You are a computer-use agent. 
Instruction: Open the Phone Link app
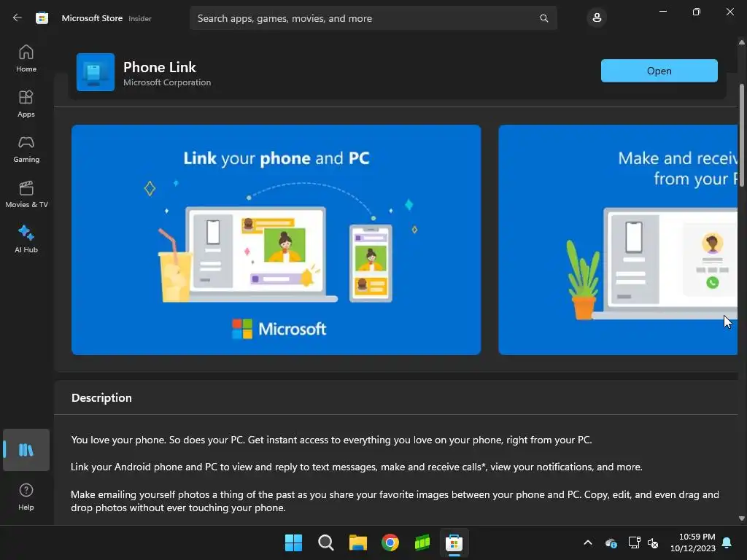pyautogui.click(x=659, y=71)
